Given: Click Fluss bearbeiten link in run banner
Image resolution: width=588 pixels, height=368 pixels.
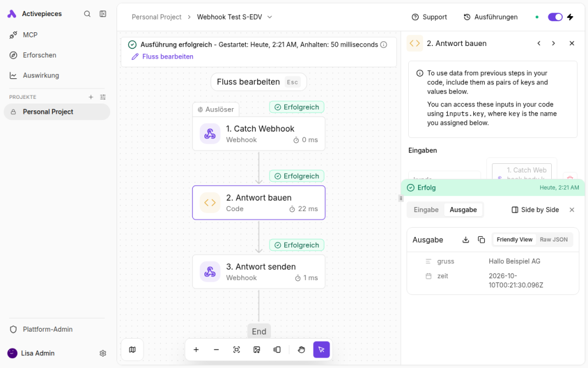Looking at the screenshot, I should (163, 57).
